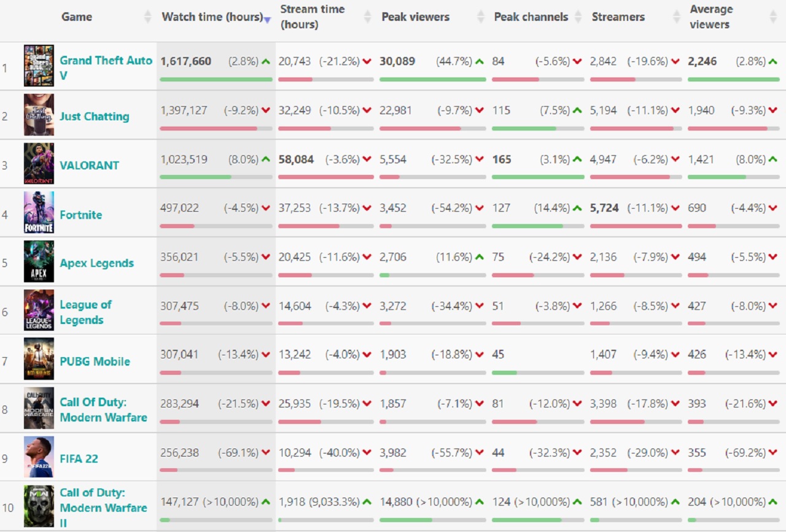Select PUBG Mobile peak channels value 45
786x532 pixels.
click(498, 355)
